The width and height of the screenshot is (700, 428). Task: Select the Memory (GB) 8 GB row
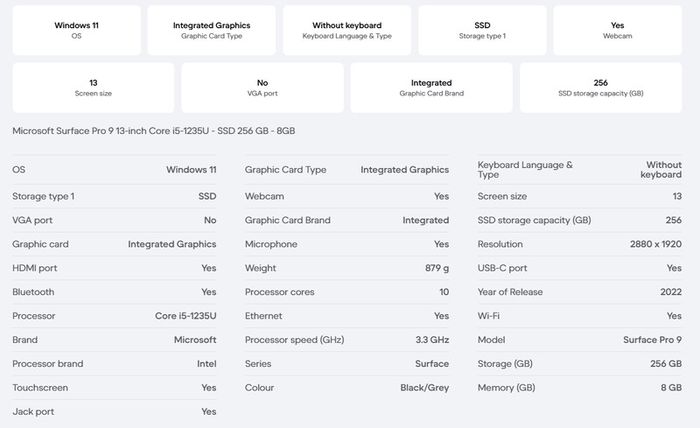(579, 388)
